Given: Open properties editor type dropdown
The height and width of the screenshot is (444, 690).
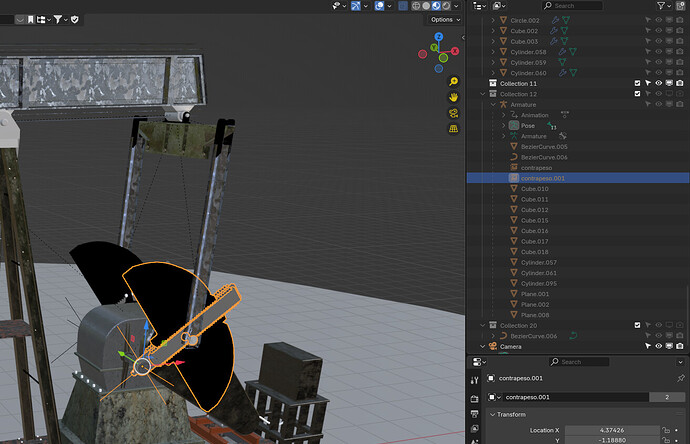Looking at the screenshot, I should click(x=479, y=362).
